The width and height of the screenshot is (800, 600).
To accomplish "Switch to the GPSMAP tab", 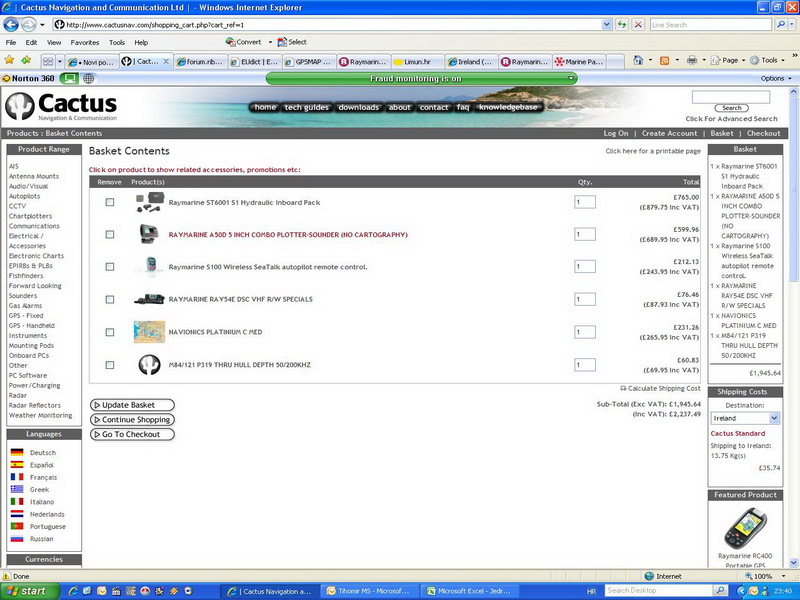I will point(309,62).
